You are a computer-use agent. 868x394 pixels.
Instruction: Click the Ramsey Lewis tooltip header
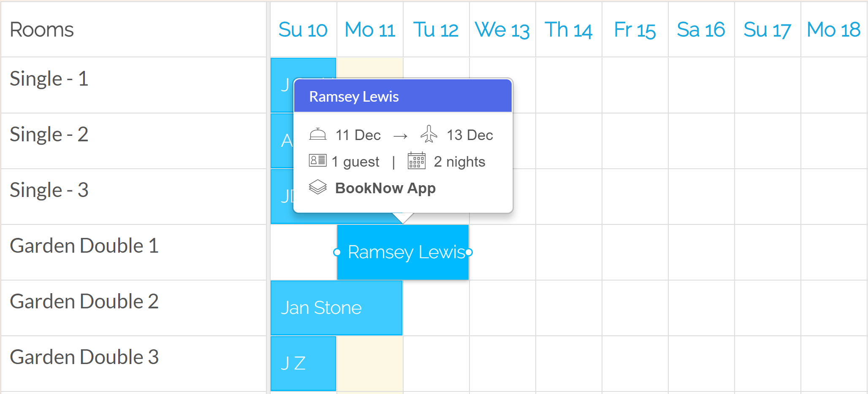coord(403,96)
